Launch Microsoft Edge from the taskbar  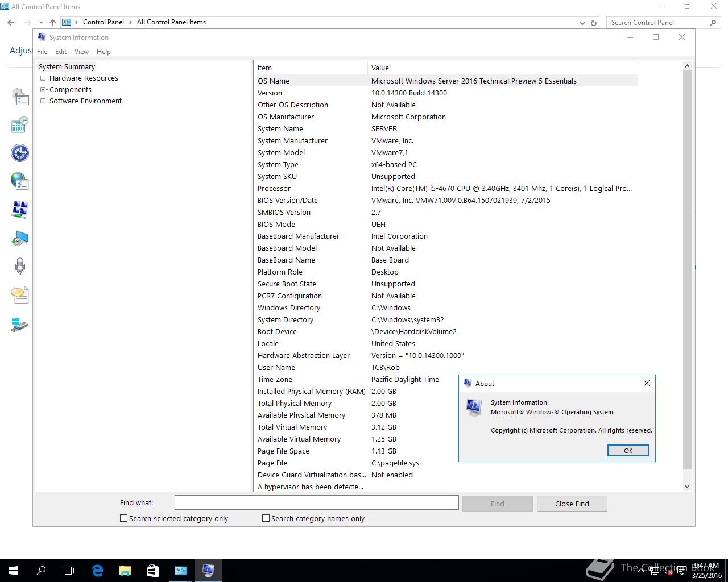(97, 570)
